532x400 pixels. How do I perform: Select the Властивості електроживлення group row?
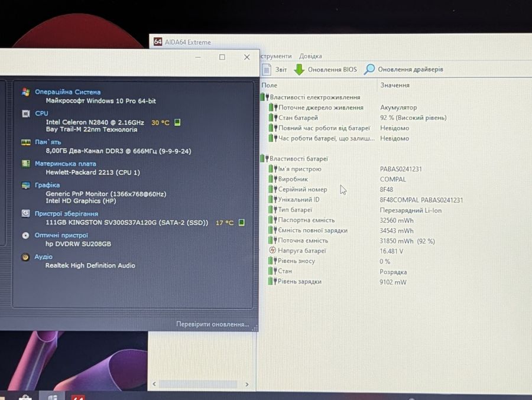(x=310, y=97)
